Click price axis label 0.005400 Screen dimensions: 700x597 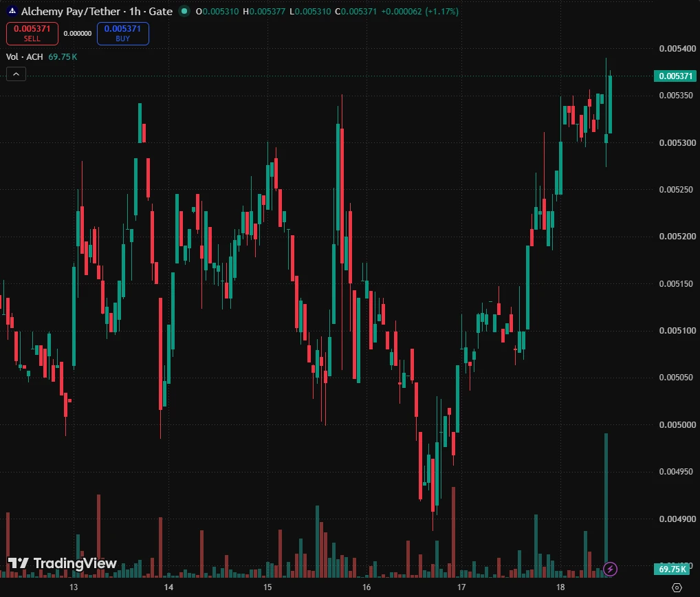click(x=677, y=48)
